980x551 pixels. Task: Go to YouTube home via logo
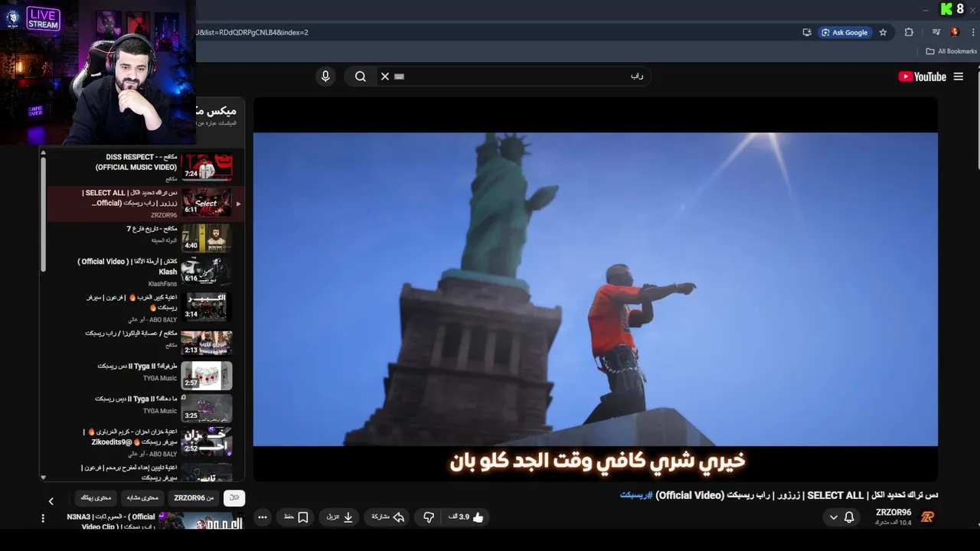[x=922, y=77]
